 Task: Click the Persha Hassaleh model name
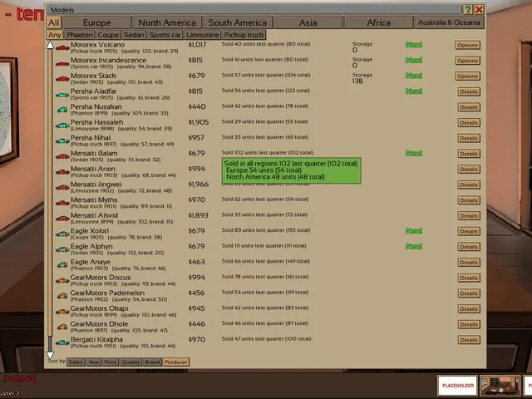[96, 122]
